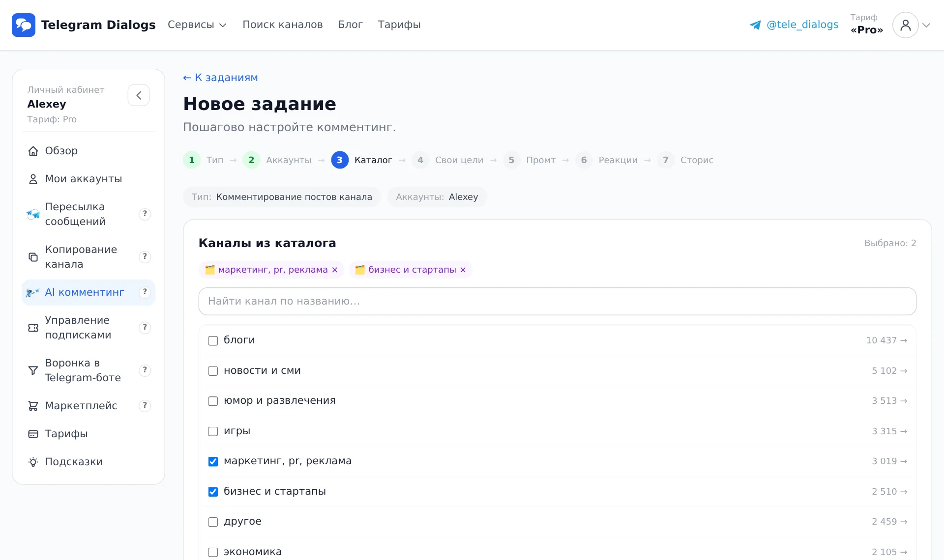Screen dimensions: 944x560
Task: Open the @tele_dialogs Telegram link
Action: click(x=802, y=25)
